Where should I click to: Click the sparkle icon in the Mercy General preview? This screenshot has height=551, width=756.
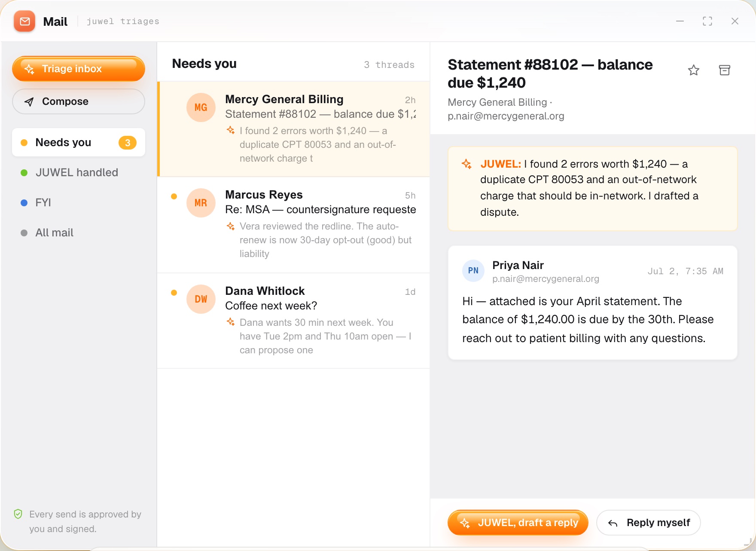pyautogui.click(x=231, y=130)
